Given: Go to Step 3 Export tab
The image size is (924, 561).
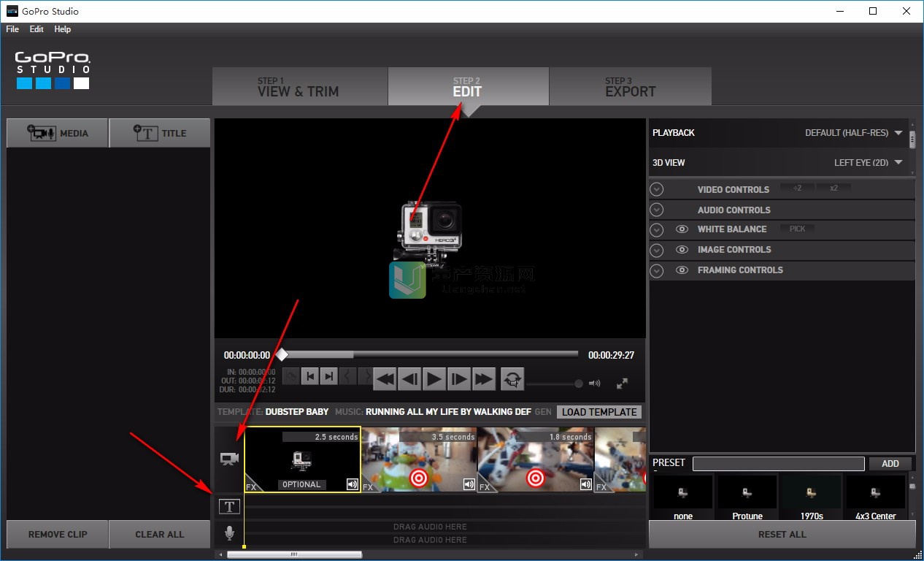Looking at the screenshot, I should pyautogui.click(x=631, y=86).
